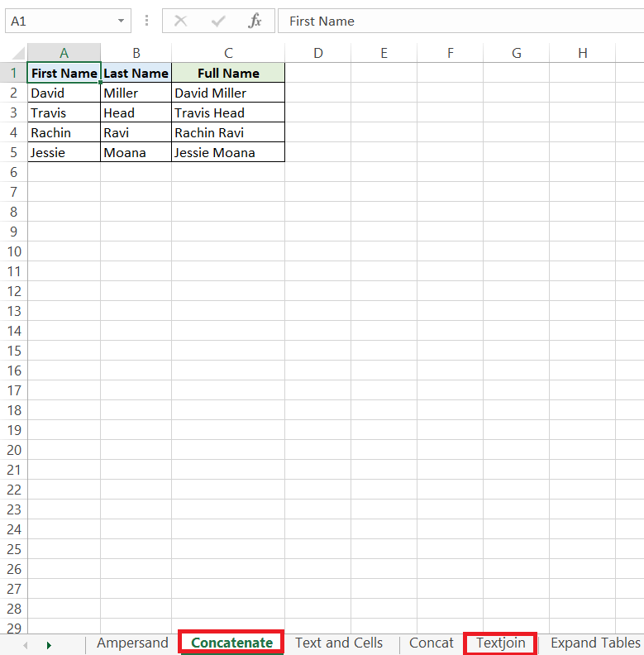Select column F header
The width and height of the screenshot is (644, 655).
pos(451,53)
